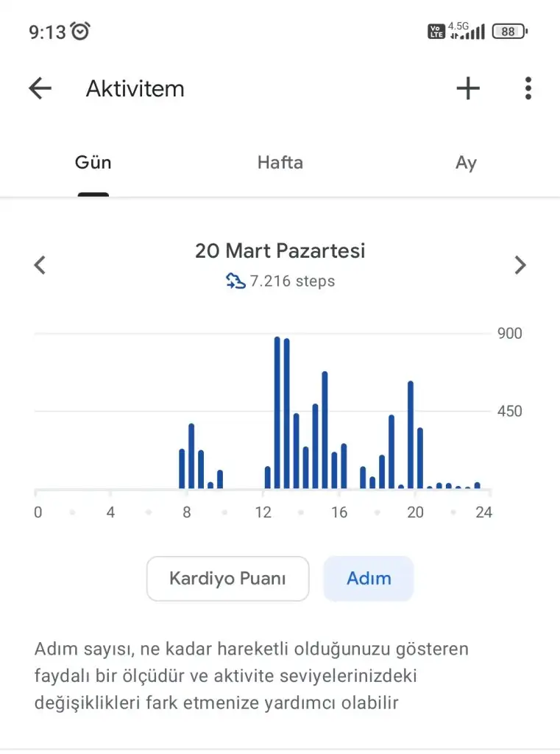Select the Adım chip
The image size is (560, 754).
pos(369,579)
